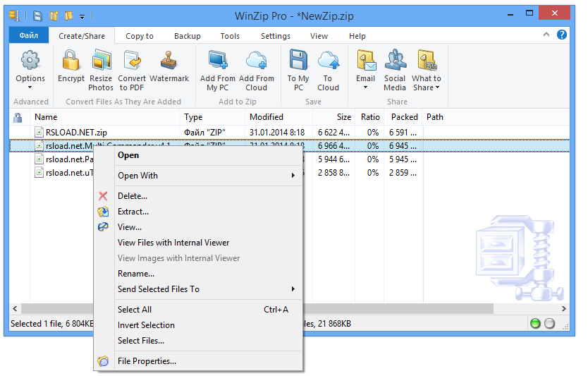Click the new zip icon in quick access toolbar
This screenshot has height=376, width=588.
tap(54, 16)
